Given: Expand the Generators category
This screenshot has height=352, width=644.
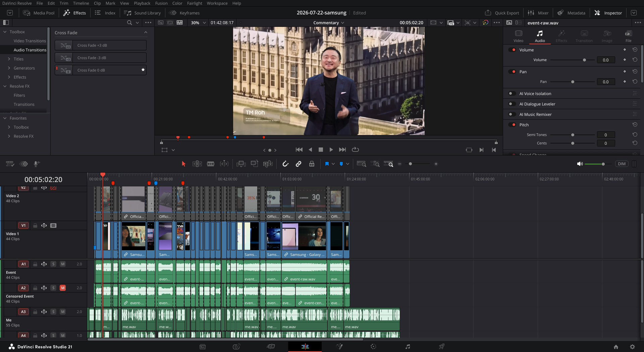Looking at the screenshot, I should (9, 68).
